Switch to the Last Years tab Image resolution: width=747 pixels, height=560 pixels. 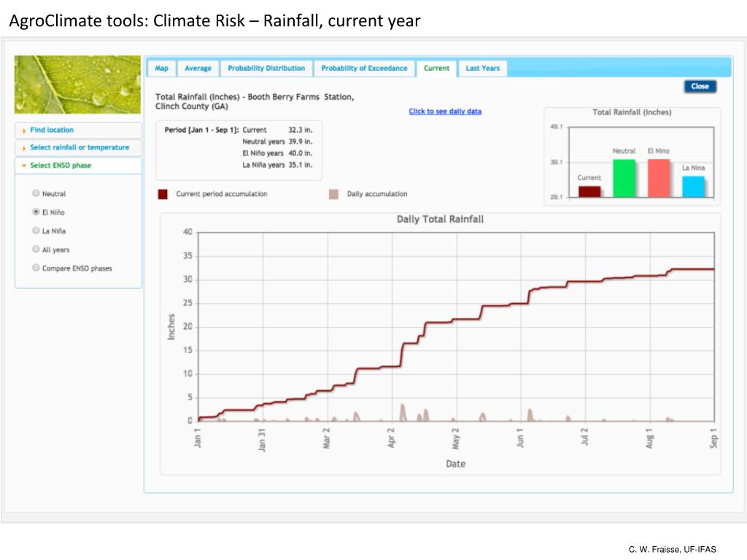point(483,68)
